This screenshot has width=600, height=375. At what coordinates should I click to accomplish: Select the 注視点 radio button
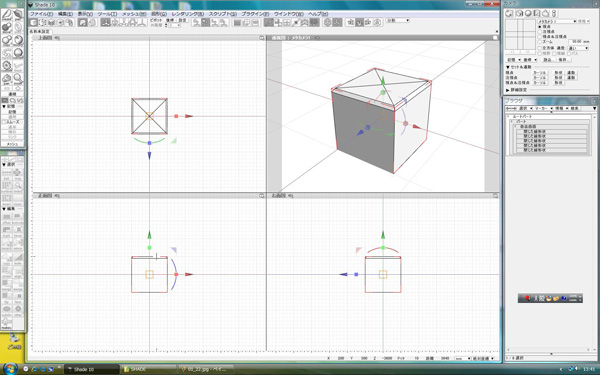point(540,32)
